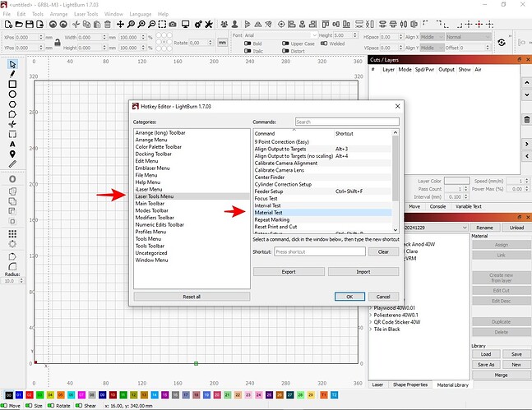Click the Delete trash icon in main toolbar
The height and width of the screenshot is (410, 532).
[108, 24]
